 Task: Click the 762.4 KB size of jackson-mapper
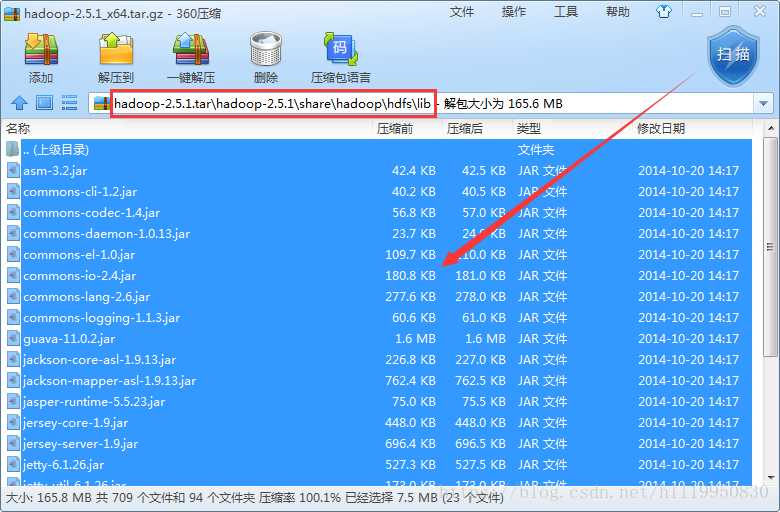pos(410,381)
